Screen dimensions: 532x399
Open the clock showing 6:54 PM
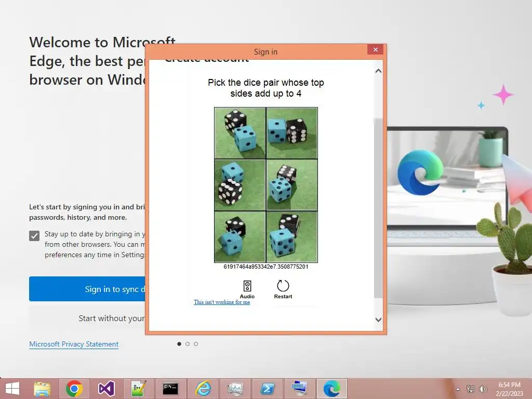(x=509, y=389)
